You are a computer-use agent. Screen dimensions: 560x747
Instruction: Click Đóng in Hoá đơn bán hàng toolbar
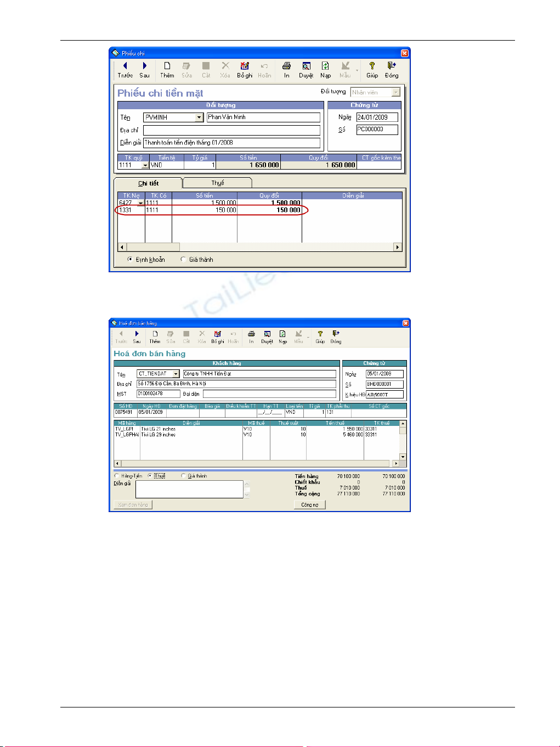336,336
